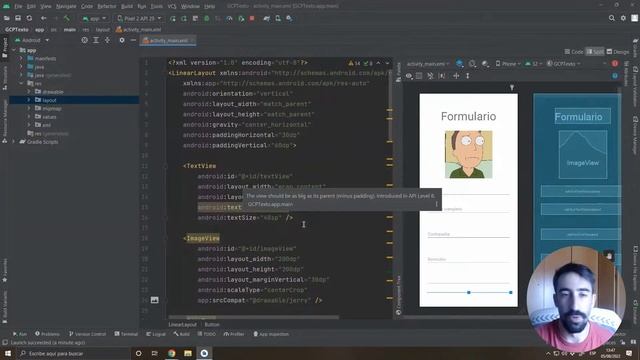Image resolution: width=640 pixels, height=360 pixels.
Task: Click the image gutter icon beside srcCompat line
Action: pyautogui.click(x=155, y=300)
